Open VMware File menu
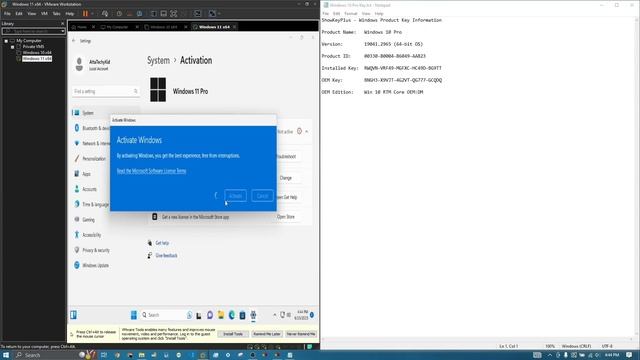 (x=7, y=13)
